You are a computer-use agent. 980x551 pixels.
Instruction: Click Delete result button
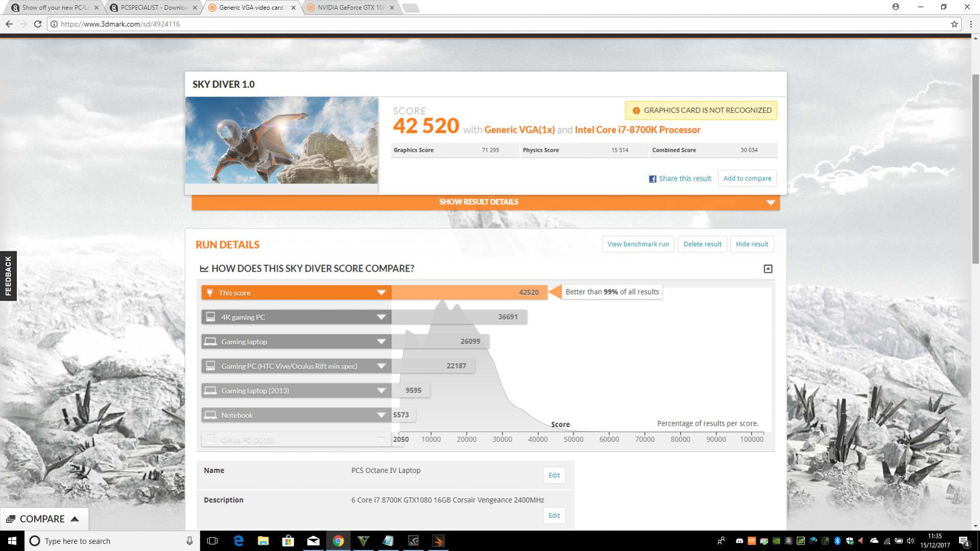point(702,244)
